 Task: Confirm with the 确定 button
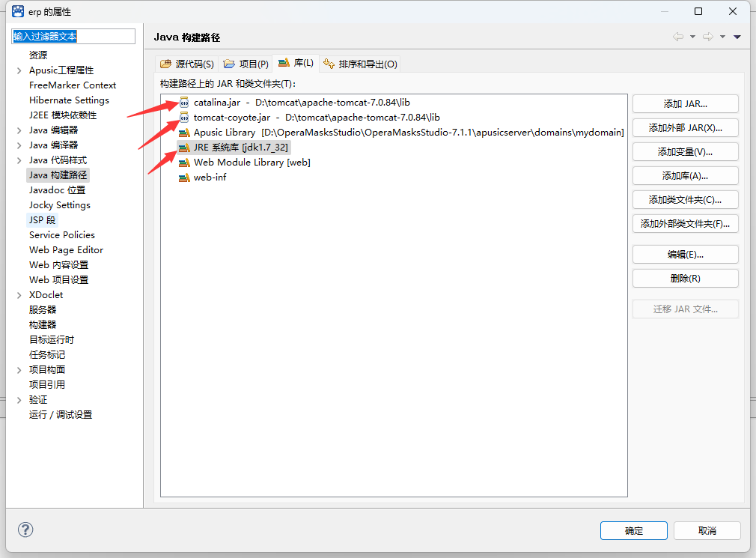pyautogui.click(x=633, y=530)
